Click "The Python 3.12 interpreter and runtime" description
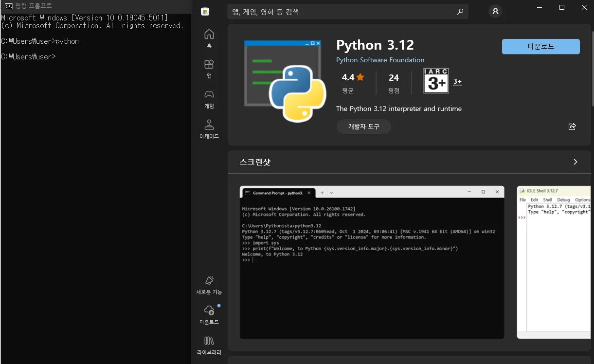Viewport: 594px width, 364px height. 399,109
